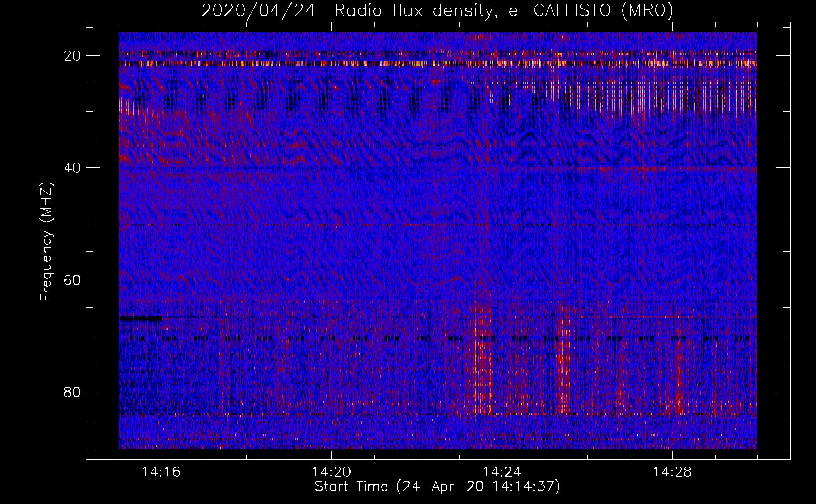The image size is (816, 504).
Task: Click the 'Start Time (24-Apr-20 14:14:37)' axis label
Action: tap(437, 487)
